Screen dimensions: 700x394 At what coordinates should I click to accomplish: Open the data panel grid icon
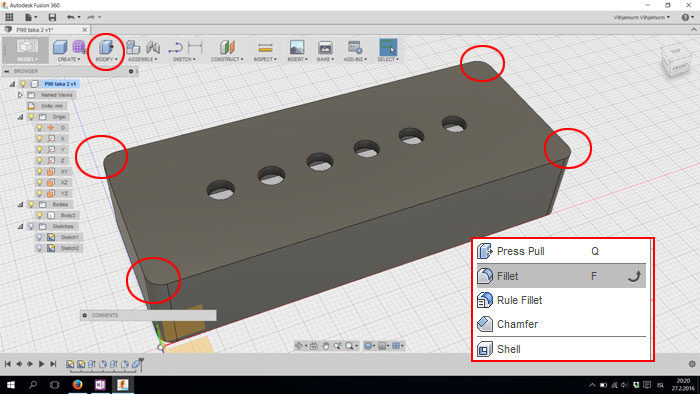9,17
